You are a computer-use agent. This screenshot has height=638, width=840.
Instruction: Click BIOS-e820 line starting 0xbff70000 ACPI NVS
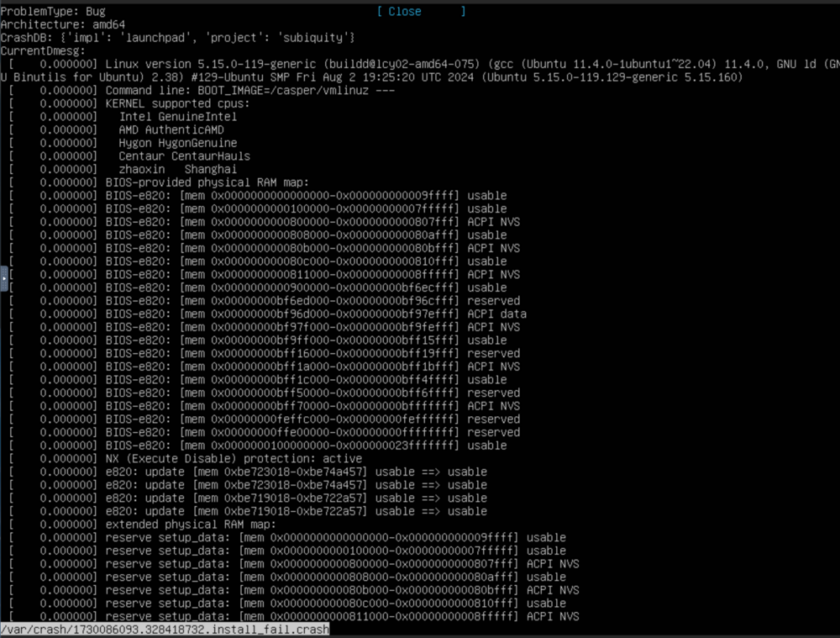pyautogui.click(x=264, y=406)
